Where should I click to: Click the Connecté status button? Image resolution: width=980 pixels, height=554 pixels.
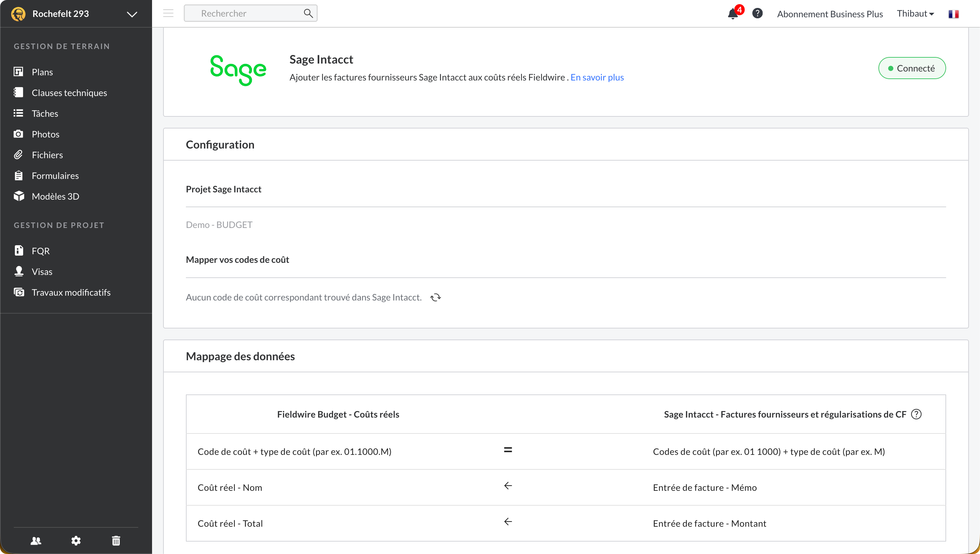(912, 68)
